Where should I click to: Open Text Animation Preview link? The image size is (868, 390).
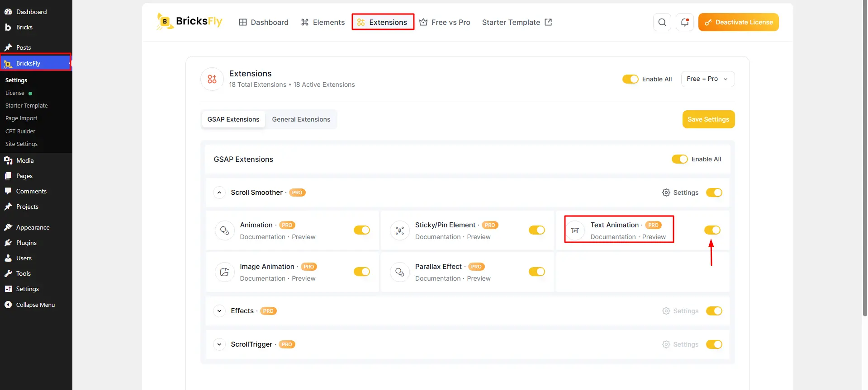coord(654,237)
